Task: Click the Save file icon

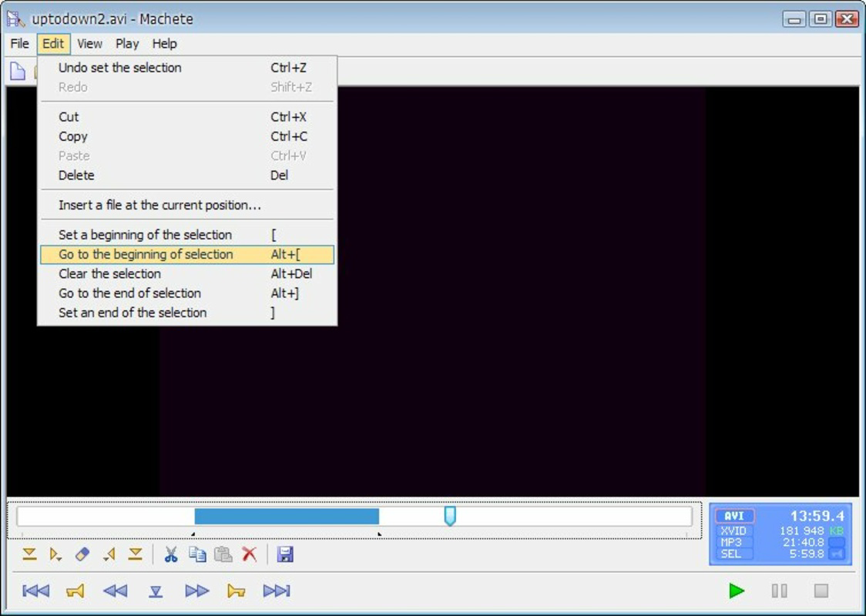Action: coord(286,554)
